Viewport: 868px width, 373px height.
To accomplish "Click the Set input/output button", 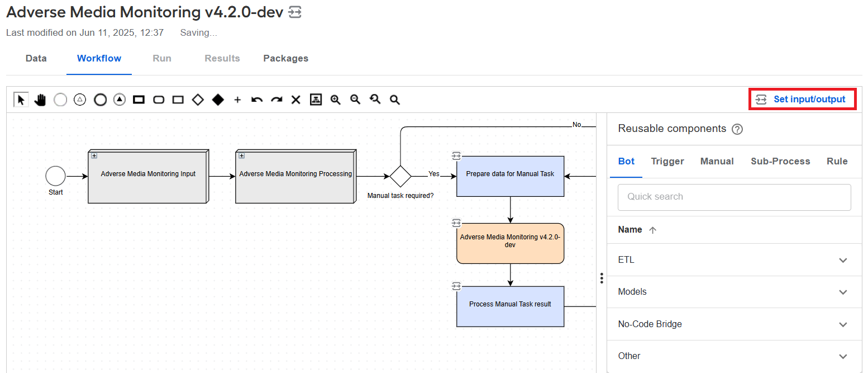I will click(802, 100).
